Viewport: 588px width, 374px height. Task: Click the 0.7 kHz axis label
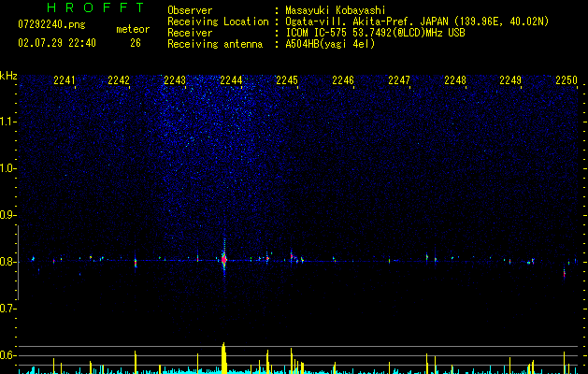pyautogui.click(x=7, y=309)
